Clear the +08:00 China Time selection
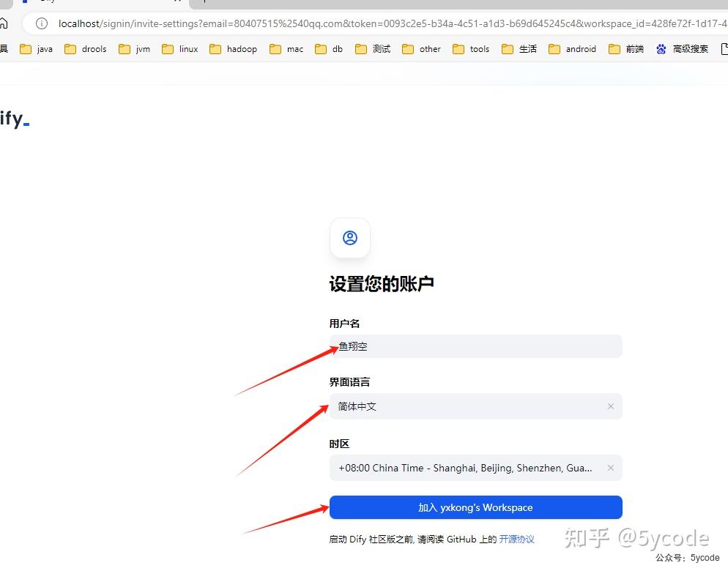Viewport: 728px width, 571px height. (x=611, y=468)
